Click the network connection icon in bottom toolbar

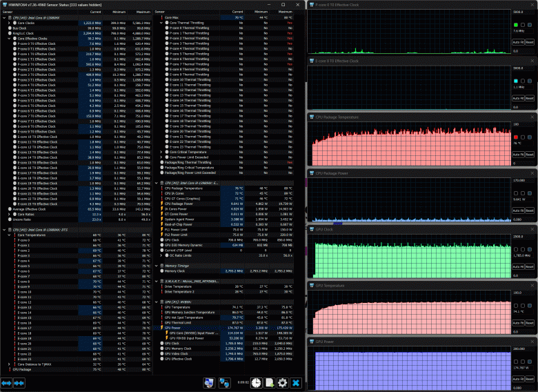click(224, 382)
